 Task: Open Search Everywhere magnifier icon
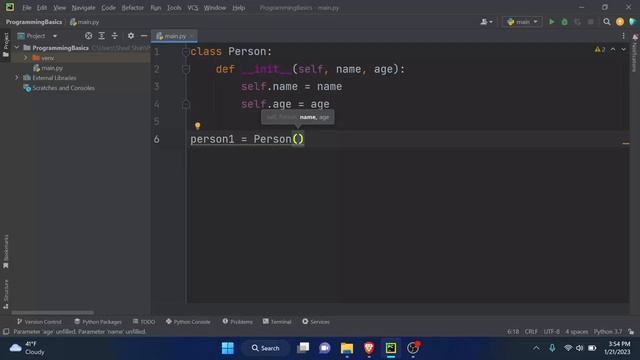(607, 22)
